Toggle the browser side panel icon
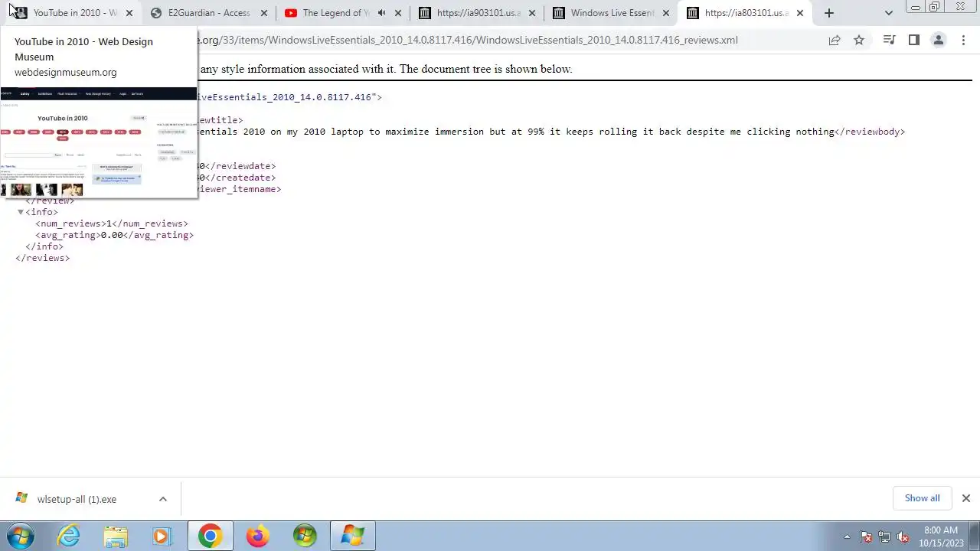This screenshot has width=980, height=551. pos(913,40)
